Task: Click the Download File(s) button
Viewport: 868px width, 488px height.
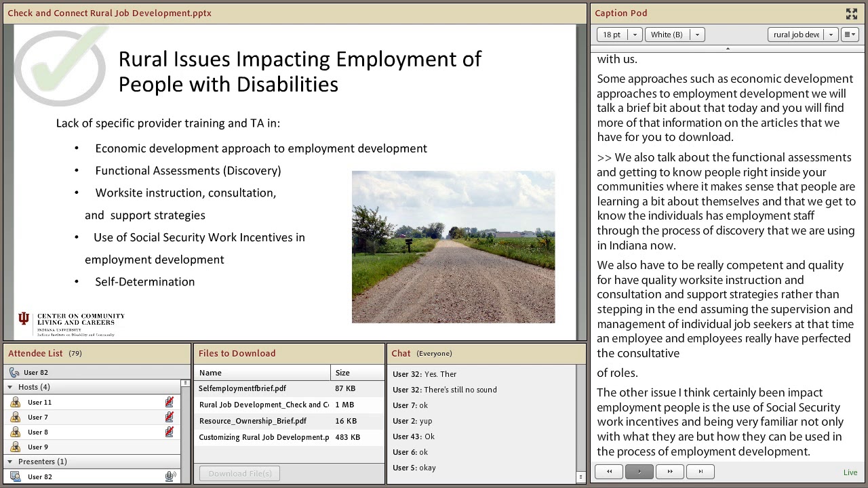Action: [x=239, y=473]
